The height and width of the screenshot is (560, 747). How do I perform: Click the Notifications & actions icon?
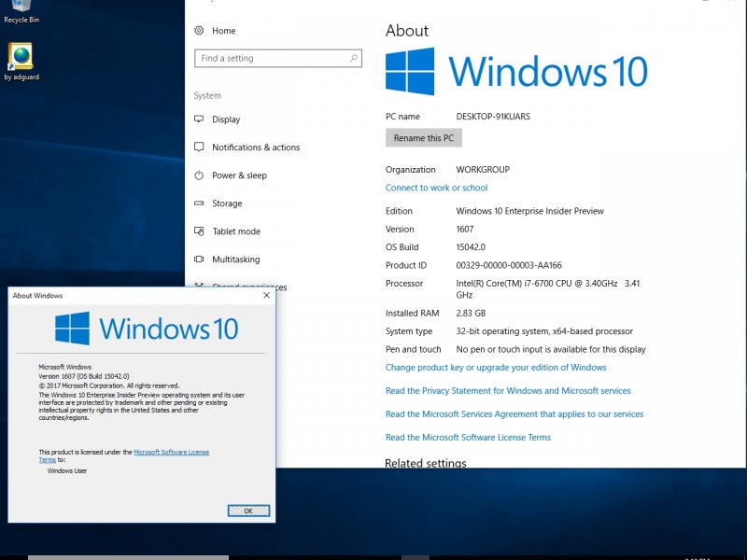pos(199,147)
